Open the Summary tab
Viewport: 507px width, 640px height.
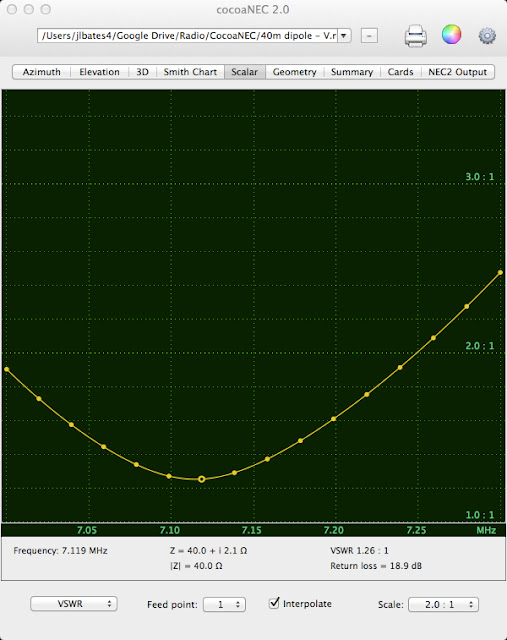[x=352, y=72]
